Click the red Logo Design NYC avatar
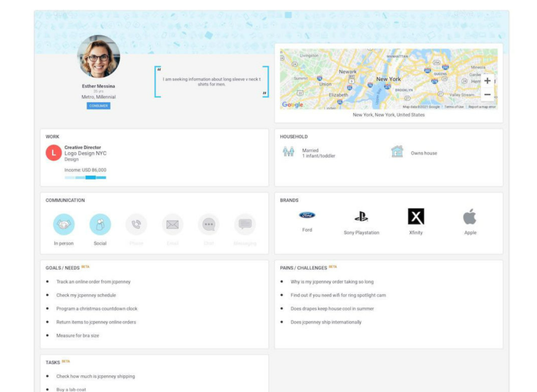 tap(54, 153)
